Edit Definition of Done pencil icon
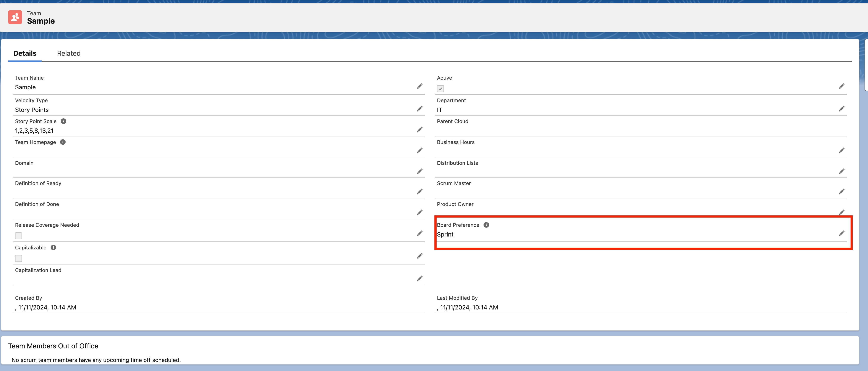Viewport: 868px width, 371px height. pyautogui.click(x=420, y=213)
